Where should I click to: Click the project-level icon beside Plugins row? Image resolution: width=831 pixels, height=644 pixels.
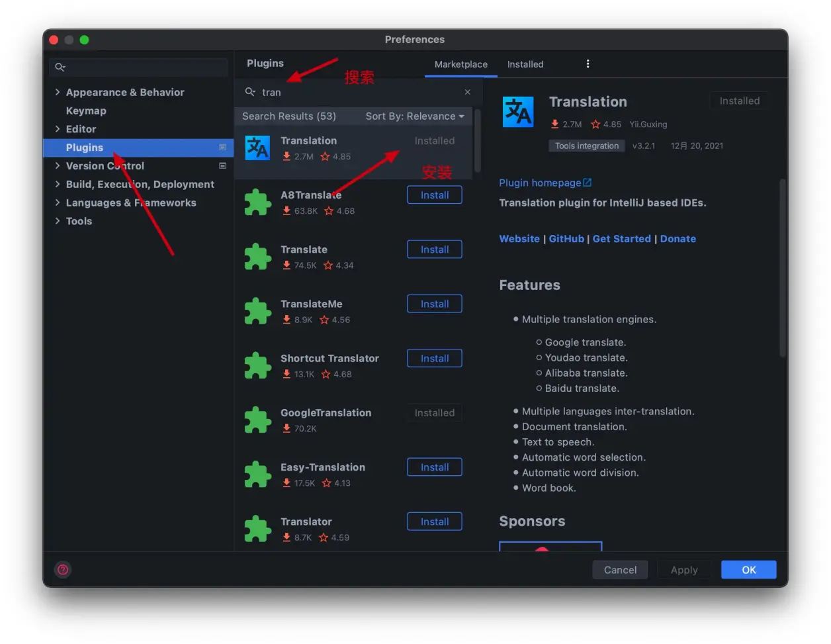222,147
